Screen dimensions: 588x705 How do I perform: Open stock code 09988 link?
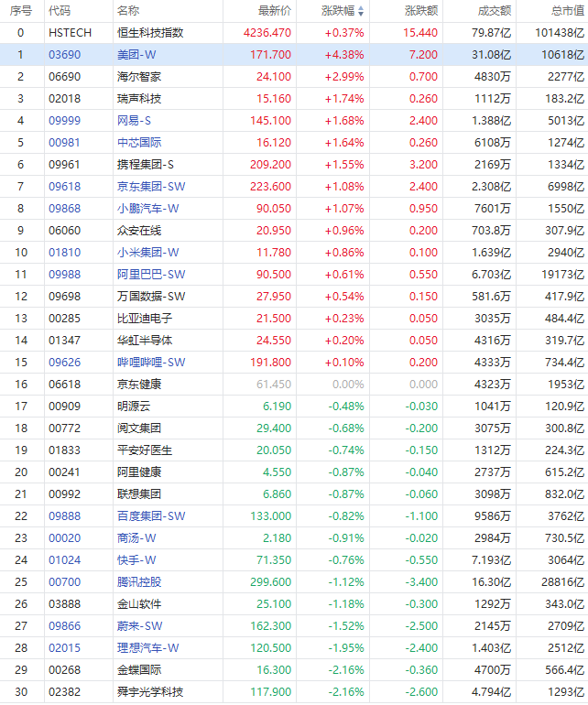[65, 275]
